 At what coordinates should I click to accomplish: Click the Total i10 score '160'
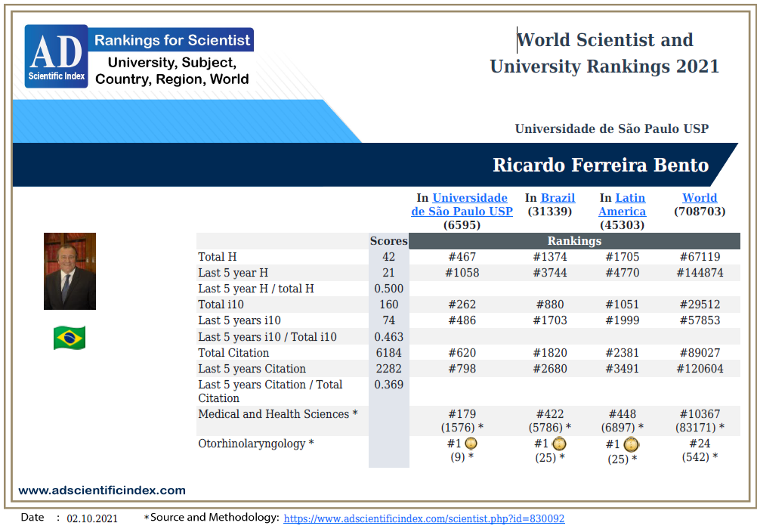[388, 305]
